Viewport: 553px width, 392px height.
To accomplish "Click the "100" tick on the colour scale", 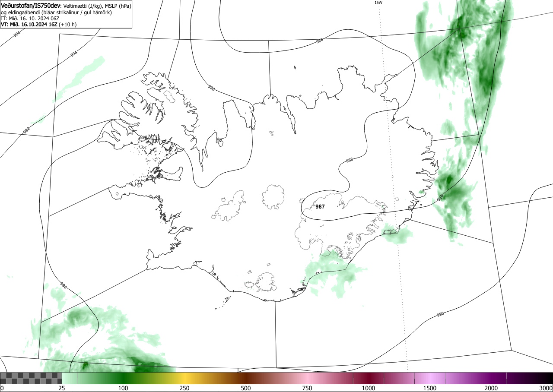I will [123, 388].
